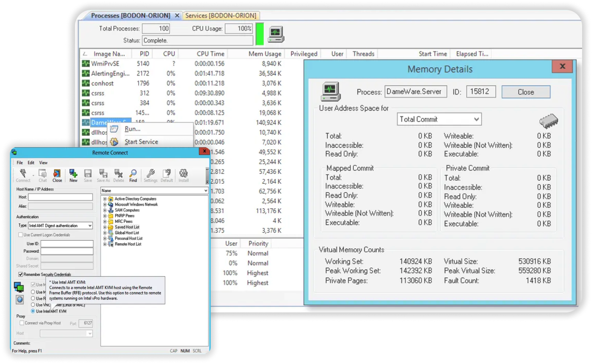
Task: Toggle Use Current Logon Credentials checkbox
Action: point(21,235)
